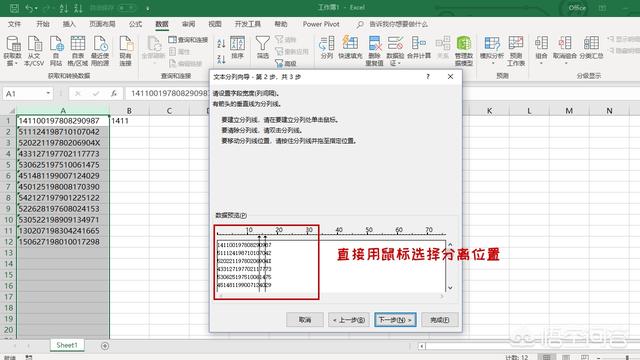This screenshot has height=360, width=640.
Task: Toggle the AutoSave switch in title bar
Action: [x=127, y=8]
